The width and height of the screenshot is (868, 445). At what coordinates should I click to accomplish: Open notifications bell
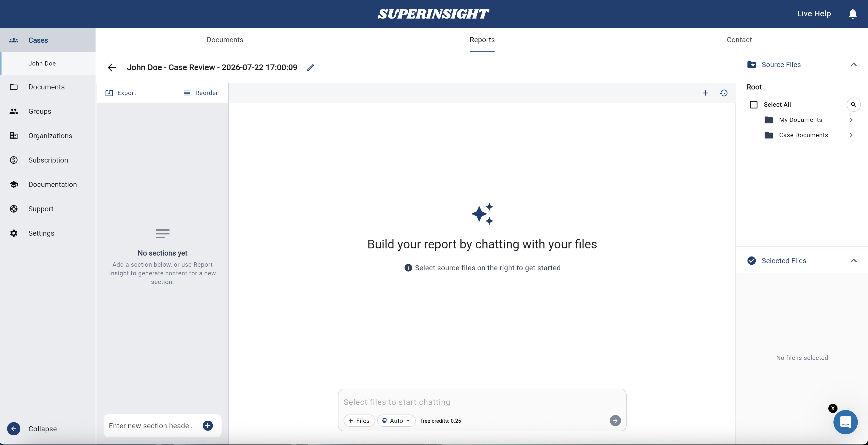(852, 14)
